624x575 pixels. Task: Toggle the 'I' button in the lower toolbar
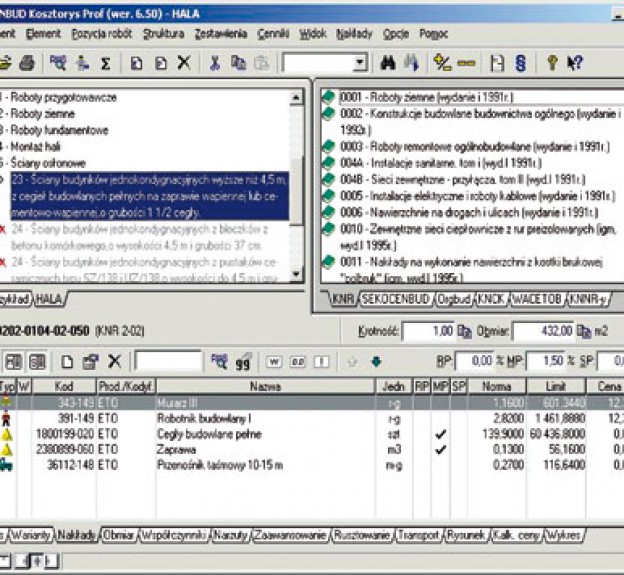pyautogui.click(x=322, y=362)
